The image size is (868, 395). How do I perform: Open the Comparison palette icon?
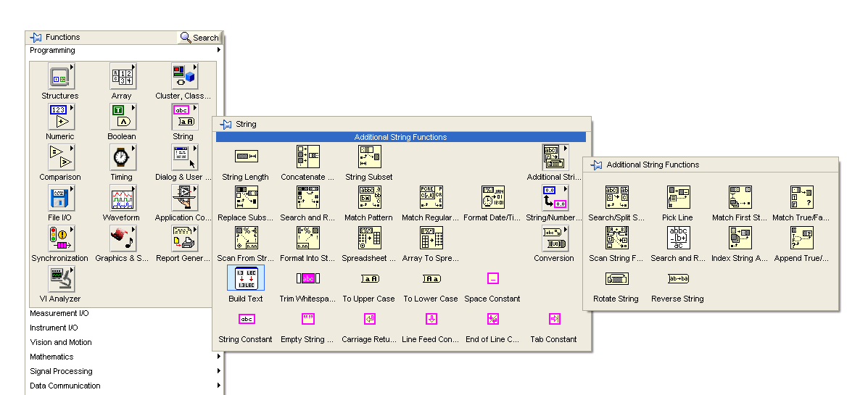coord(60,158)
